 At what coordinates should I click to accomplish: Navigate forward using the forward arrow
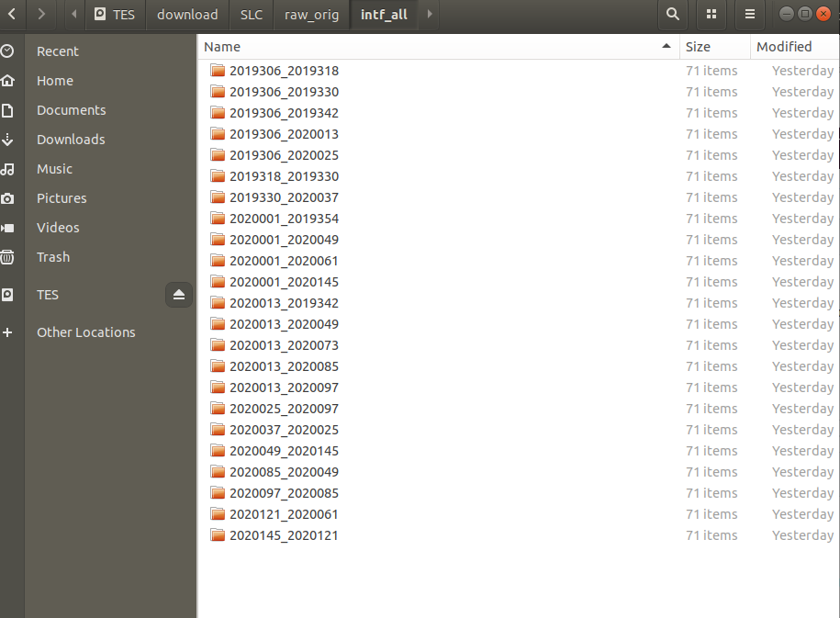(x=40, y=15)
